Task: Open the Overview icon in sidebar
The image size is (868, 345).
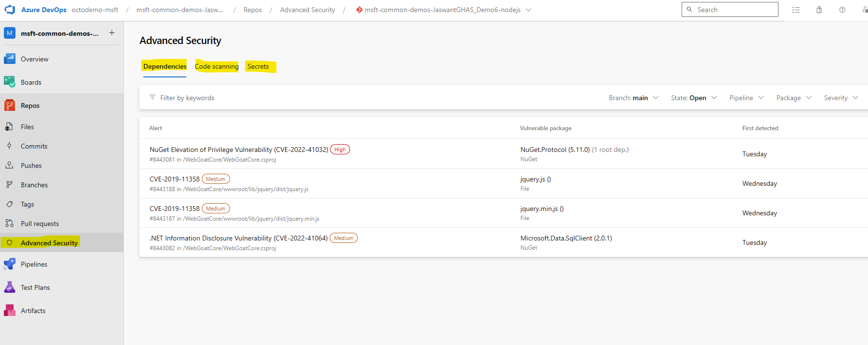Action: point(10,59)
